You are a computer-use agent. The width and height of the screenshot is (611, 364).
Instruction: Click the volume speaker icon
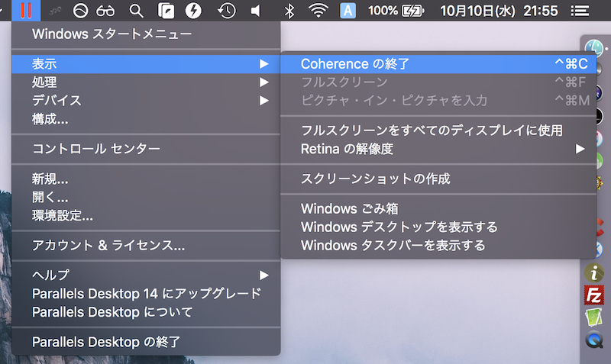click(x=255, y=11)
